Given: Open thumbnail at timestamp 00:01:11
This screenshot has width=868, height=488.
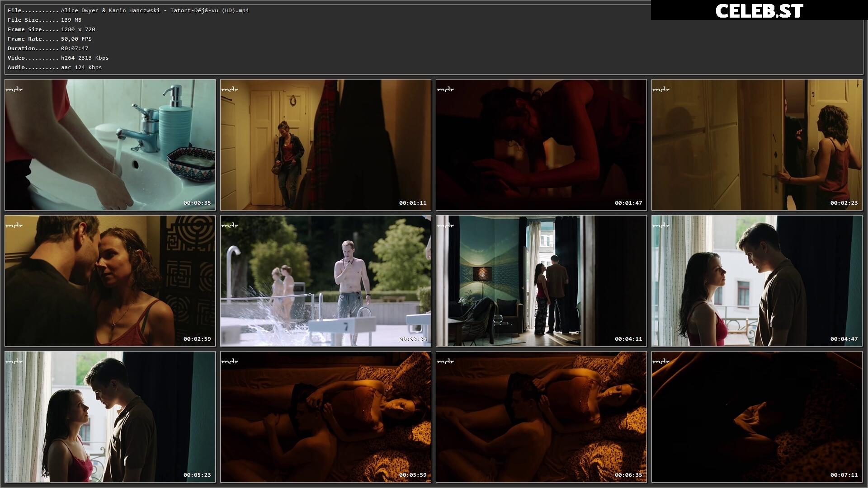Looking at the screenshot, I should (x=325, y=145).
